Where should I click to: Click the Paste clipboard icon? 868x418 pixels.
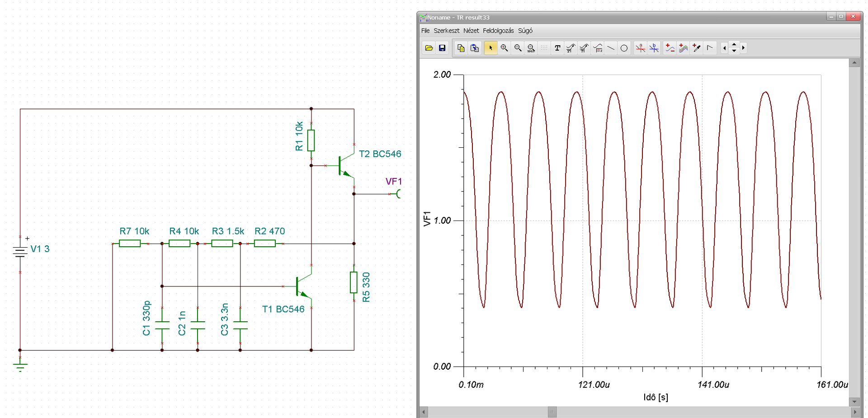pos(475,48)
